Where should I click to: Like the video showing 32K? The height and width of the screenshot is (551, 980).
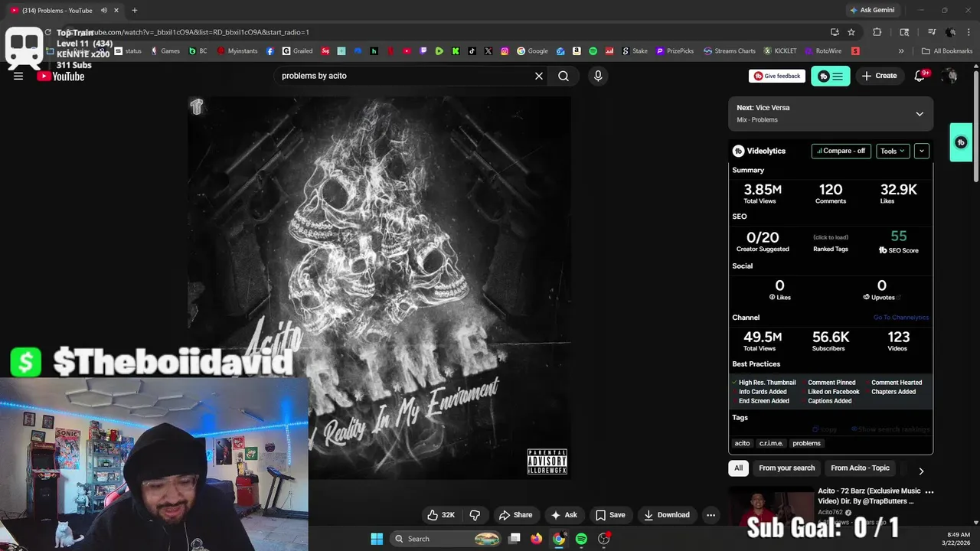[x=441, y=515]
